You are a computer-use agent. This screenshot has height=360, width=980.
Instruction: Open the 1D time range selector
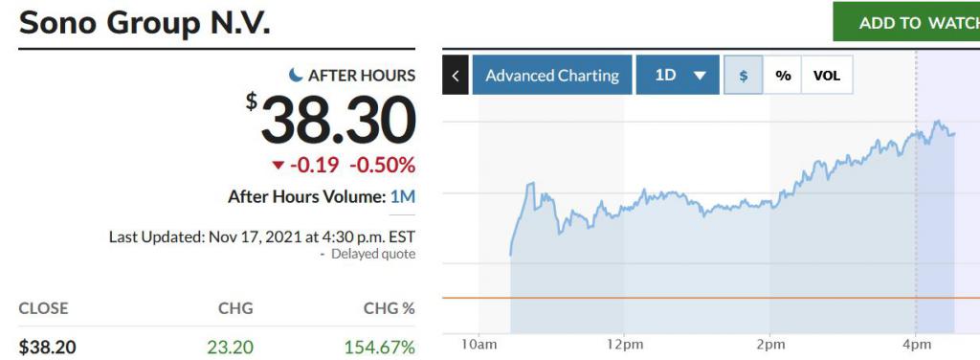pyautogui.click(x=678, y=75)
